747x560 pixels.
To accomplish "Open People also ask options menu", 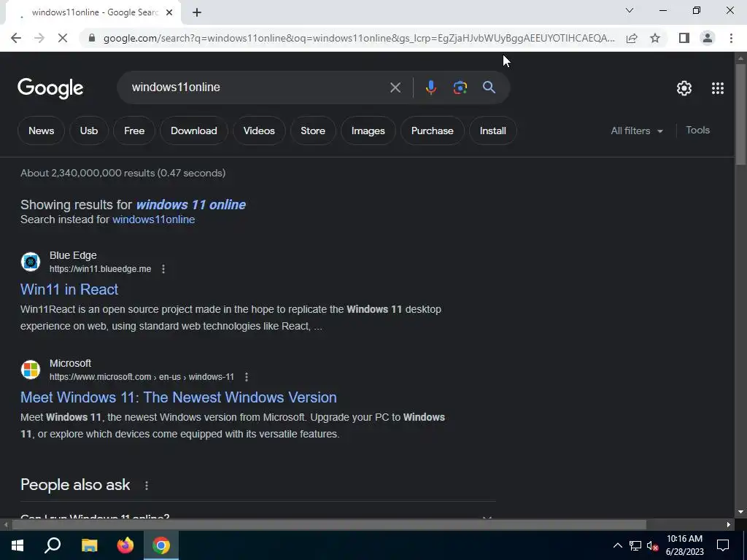I will [x=147, y=485].
